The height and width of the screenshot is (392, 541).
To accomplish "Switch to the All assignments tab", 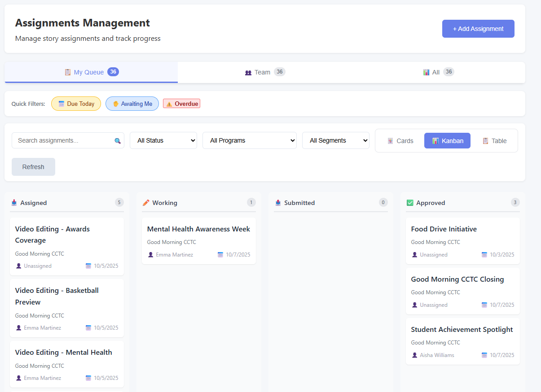I will pos(438,72).
